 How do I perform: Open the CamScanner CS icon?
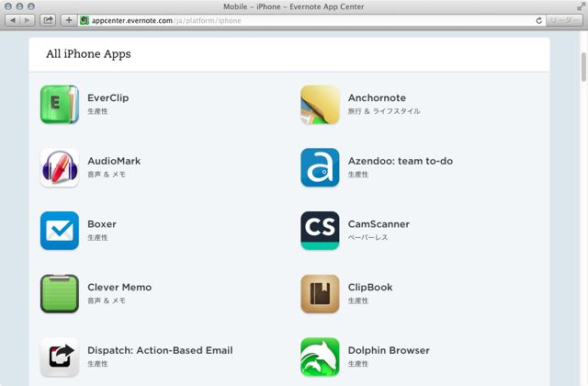pyautogui.click(x=320, y=231)
